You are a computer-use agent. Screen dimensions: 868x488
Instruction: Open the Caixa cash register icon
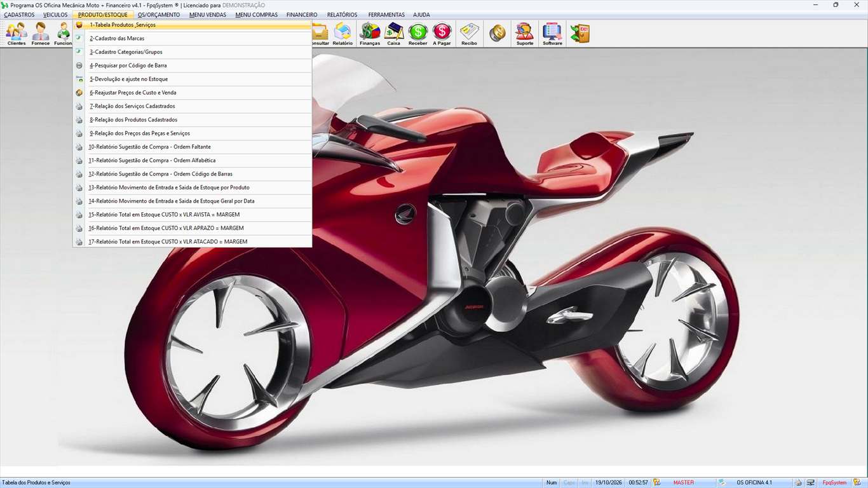[x=394, y=34]
